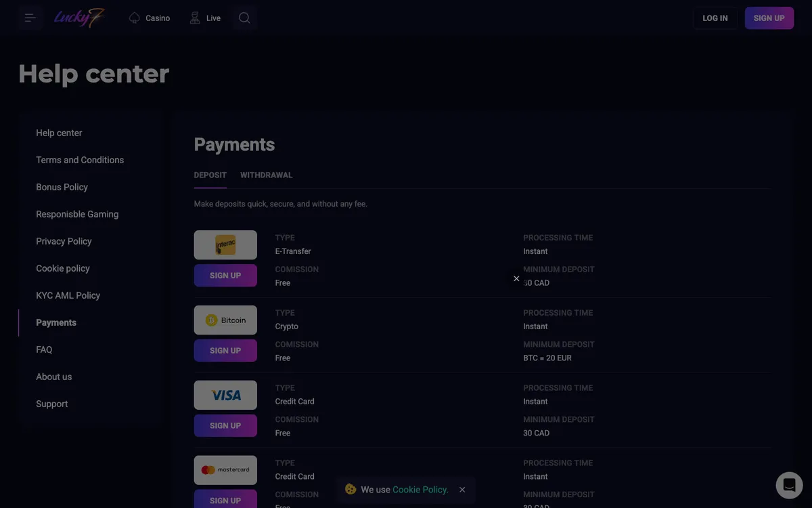Viewport: 812px width, 508px height.
Task: Click the Lucky7 logo
Action: (x=79, y=18)
